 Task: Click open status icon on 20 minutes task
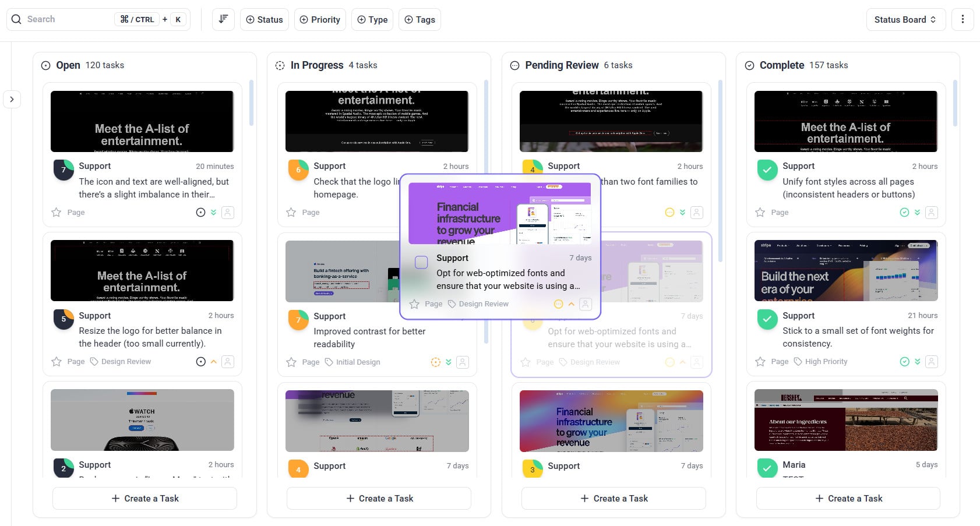[x=200, y=213]
